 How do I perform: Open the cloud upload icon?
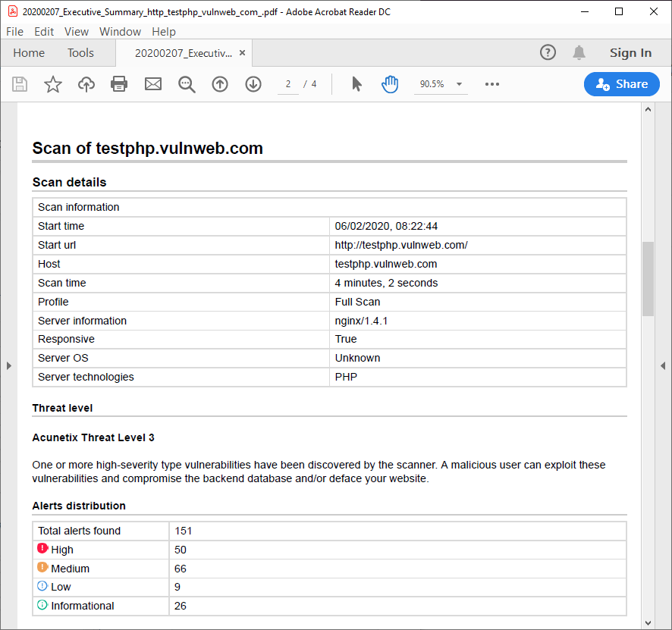[x=86, y=84]
